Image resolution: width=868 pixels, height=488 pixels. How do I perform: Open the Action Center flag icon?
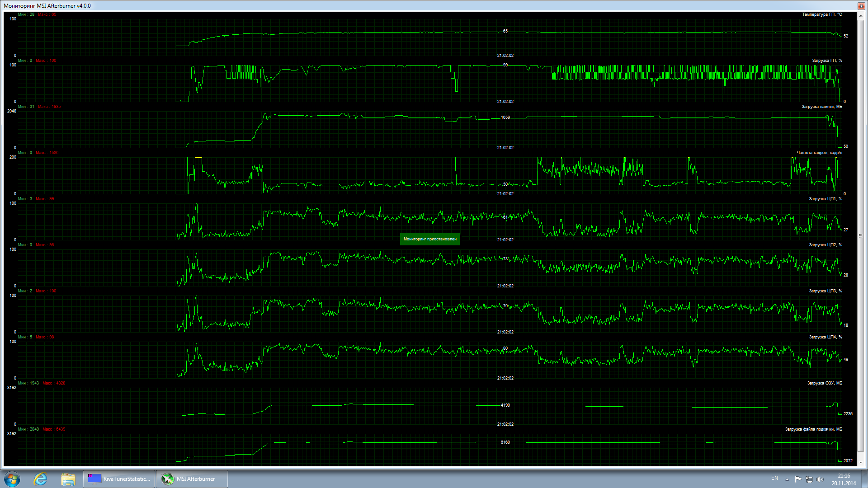click(798, 479)
